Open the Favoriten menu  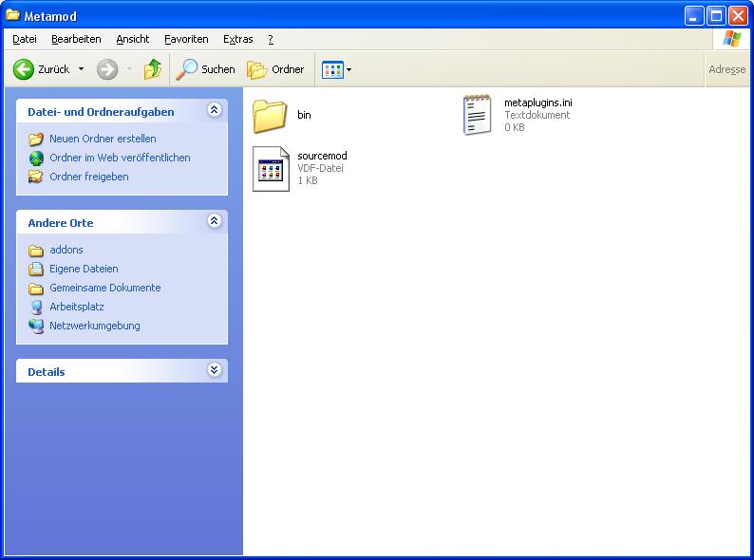coord(186,40)
